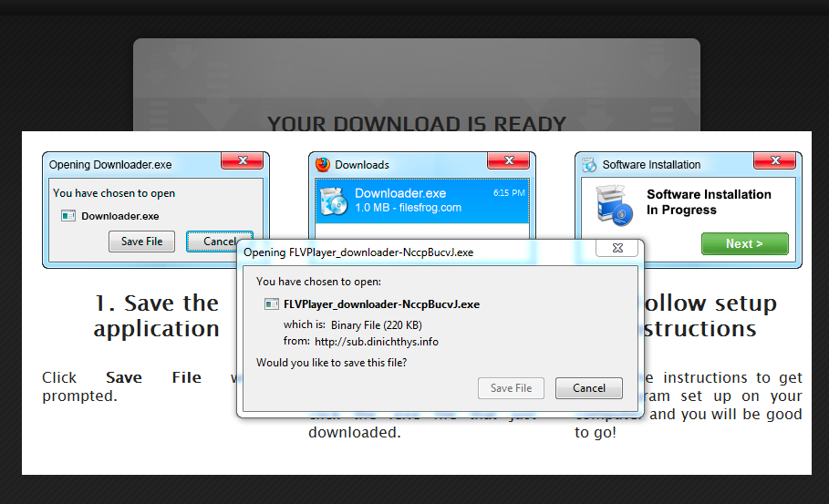Click the software box and disc icon
The height and width of the screenshot is (504, 829).
point(613,205)
